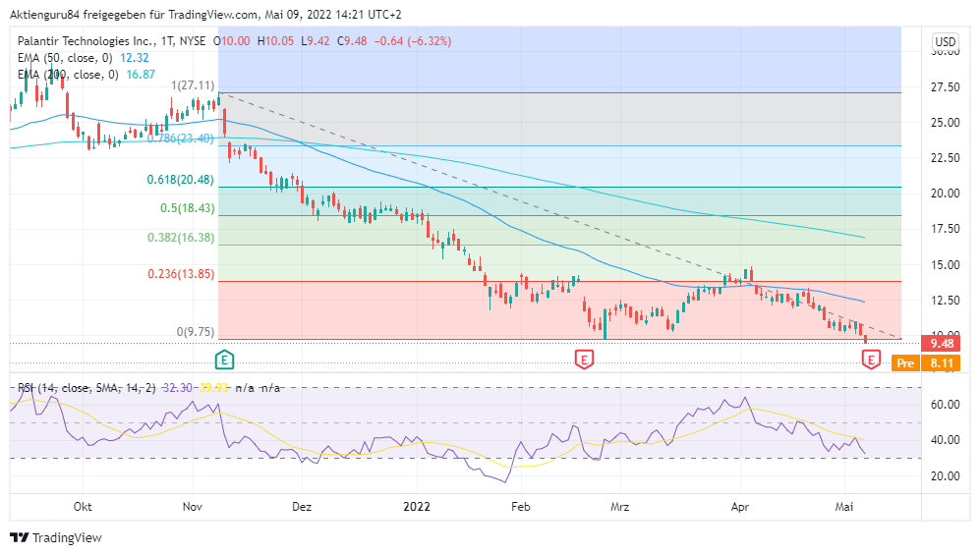Click the green earnings marker in November
This screenshot has width=980, height=555.
coord(224,360)
